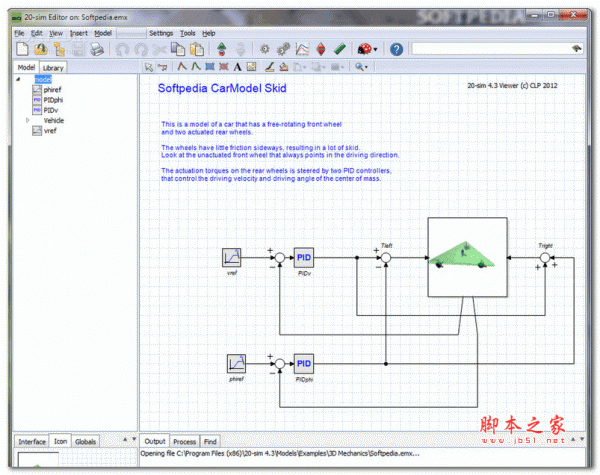The height and width of the screenshot is (475, 600).
Task: Switch to the Find tab
Action: 210,441
